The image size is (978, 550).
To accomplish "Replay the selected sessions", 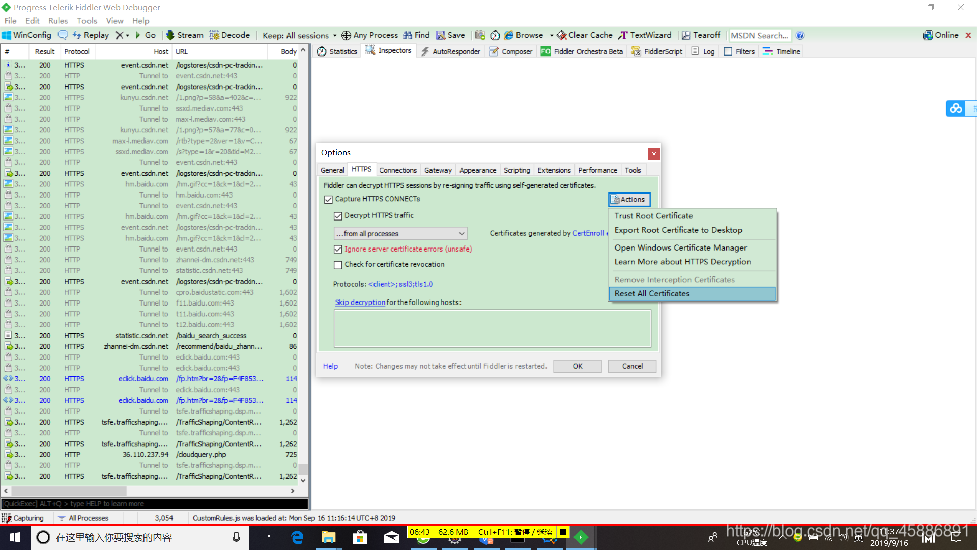I will click(90, 36).
